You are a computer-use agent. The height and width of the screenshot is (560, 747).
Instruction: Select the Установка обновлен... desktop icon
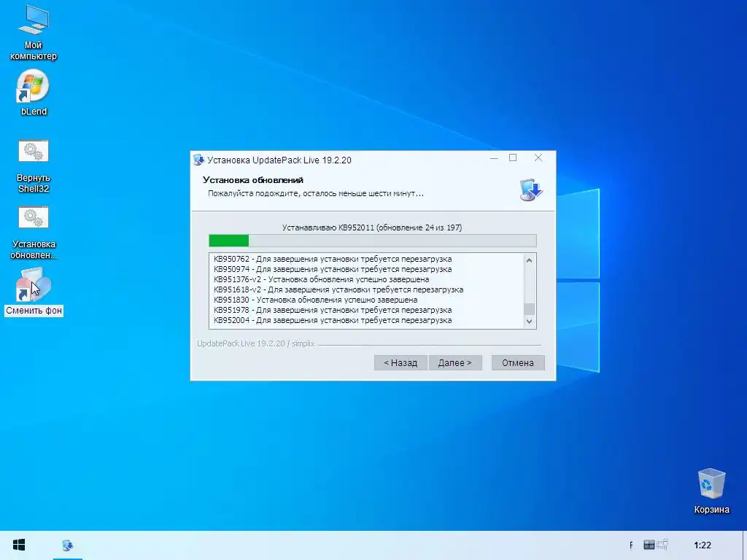pos(34,233)
